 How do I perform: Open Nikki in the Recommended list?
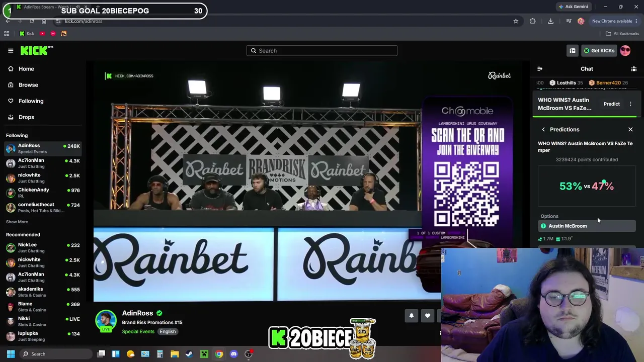[43, 322]
